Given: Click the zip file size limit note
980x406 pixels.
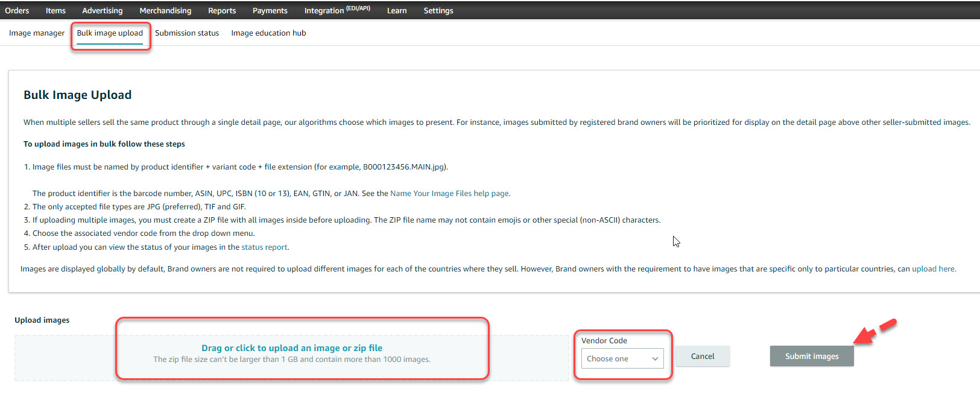Looking at the screenshot, I should [292, 360].
